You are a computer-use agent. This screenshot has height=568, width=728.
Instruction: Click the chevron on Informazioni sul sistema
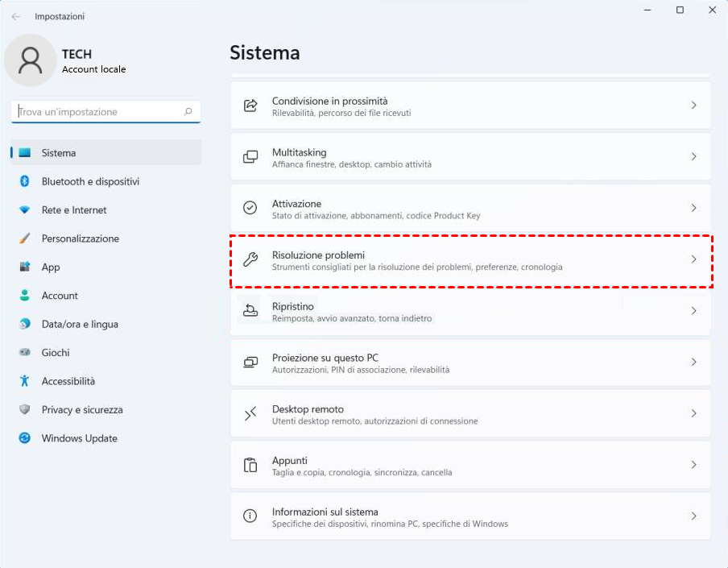[x=693, y=516]
